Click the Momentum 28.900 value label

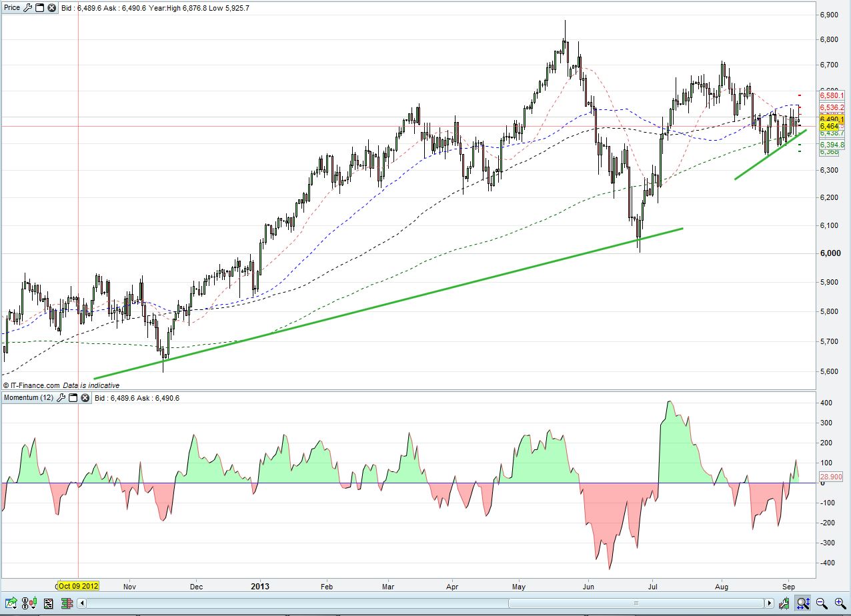point(829,477)
